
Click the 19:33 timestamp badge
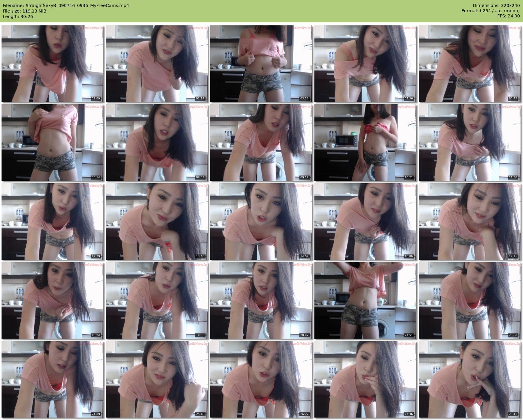click(200, 335)
